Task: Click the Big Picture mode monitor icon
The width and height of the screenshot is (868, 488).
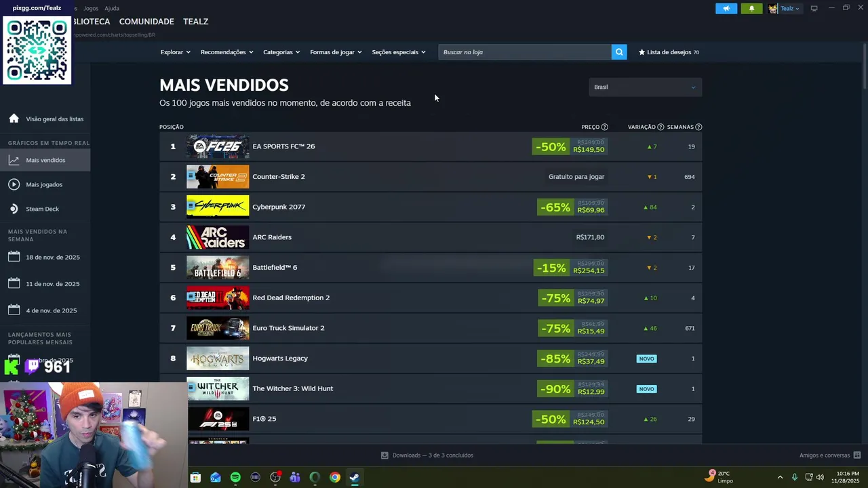Action: [814, 8]
